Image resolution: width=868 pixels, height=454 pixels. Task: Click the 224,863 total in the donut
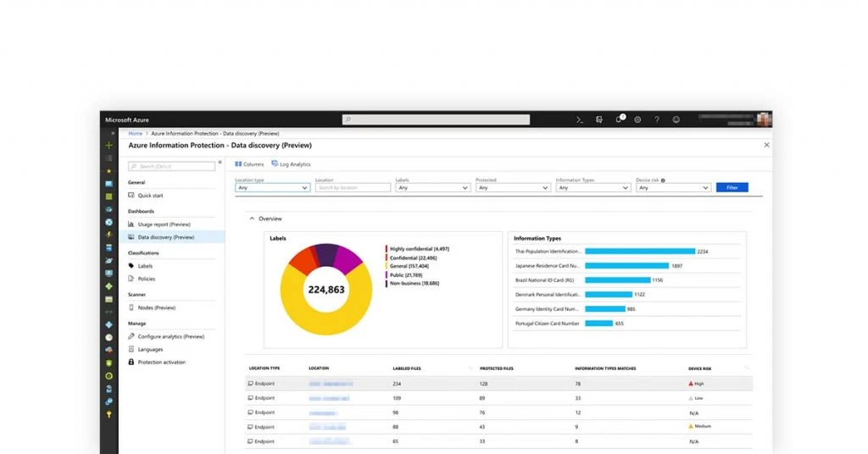326,290
